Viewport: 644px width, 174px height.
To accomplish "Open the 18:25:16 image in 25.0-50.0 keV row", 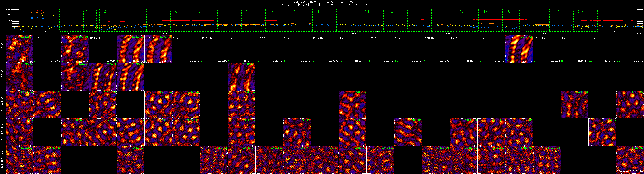I will pos(297,132).
